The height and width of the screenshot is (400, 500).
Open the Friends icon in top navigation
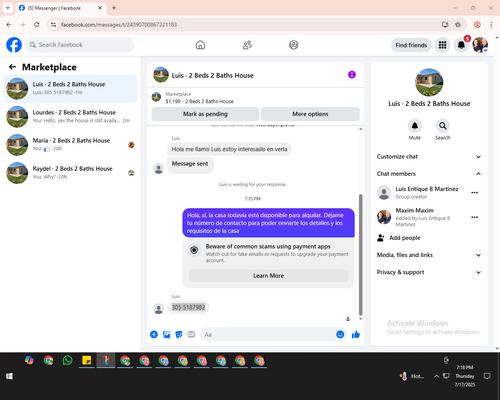247,45
